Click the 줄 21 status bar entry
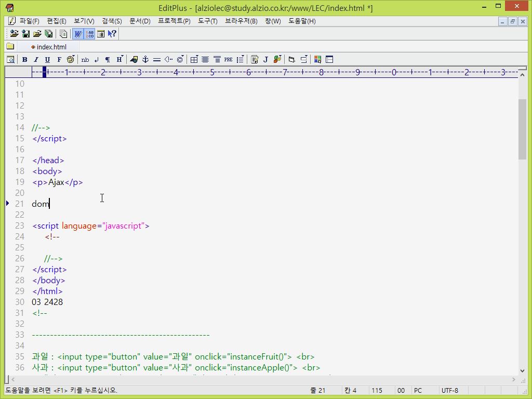The image size is (532, 399). 317,391
